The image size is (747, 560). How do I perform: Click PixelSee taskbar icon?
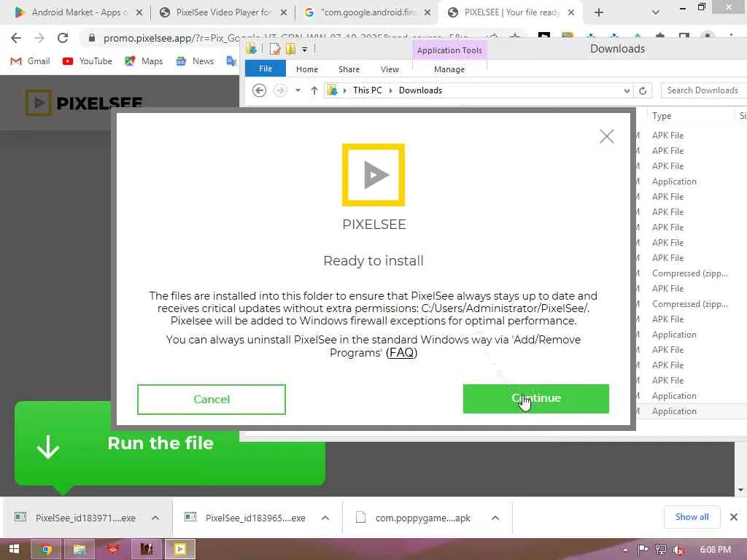[179, 550]
